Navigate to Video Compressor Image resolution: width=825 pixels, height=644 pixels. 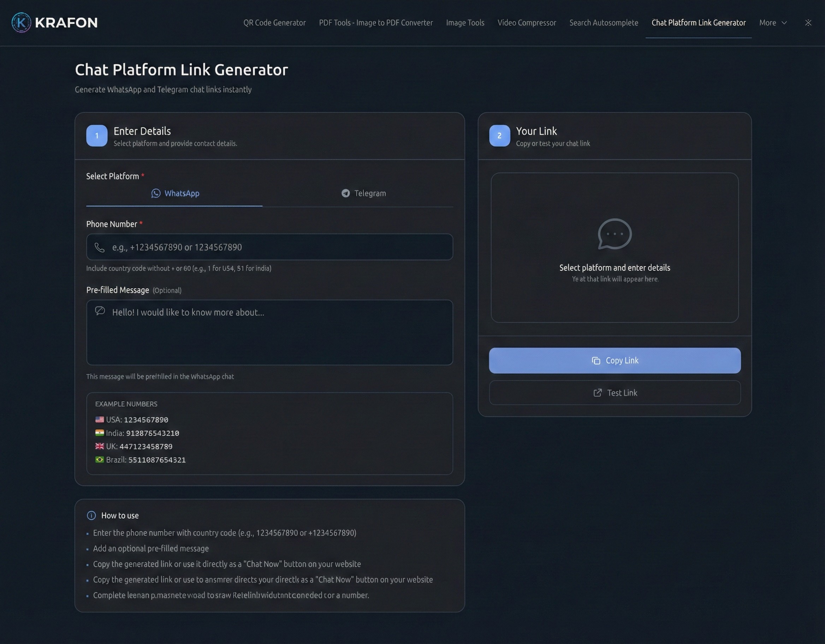pyautogui.click(x=527, y=23)
